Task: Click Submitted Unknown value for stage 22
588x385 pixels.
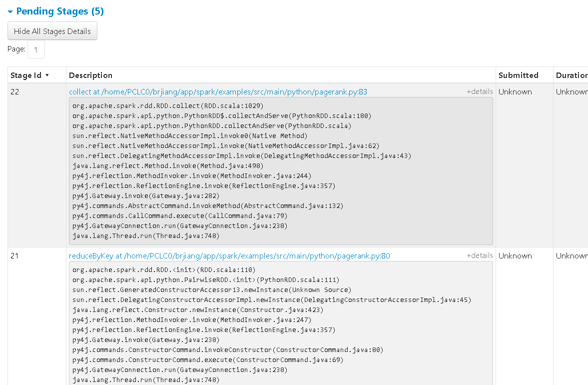Action: coord(515,92)
